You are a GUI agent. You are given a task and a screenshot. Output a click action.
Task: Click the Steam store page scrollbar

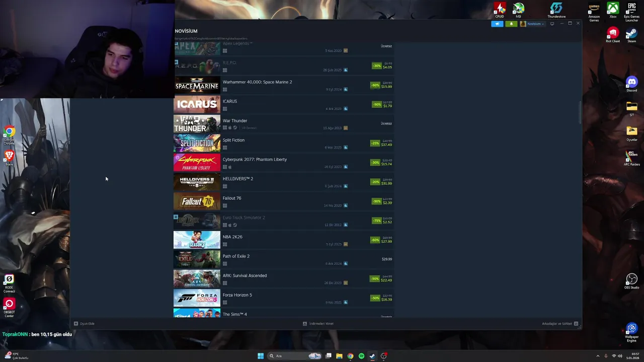[580, 112]
